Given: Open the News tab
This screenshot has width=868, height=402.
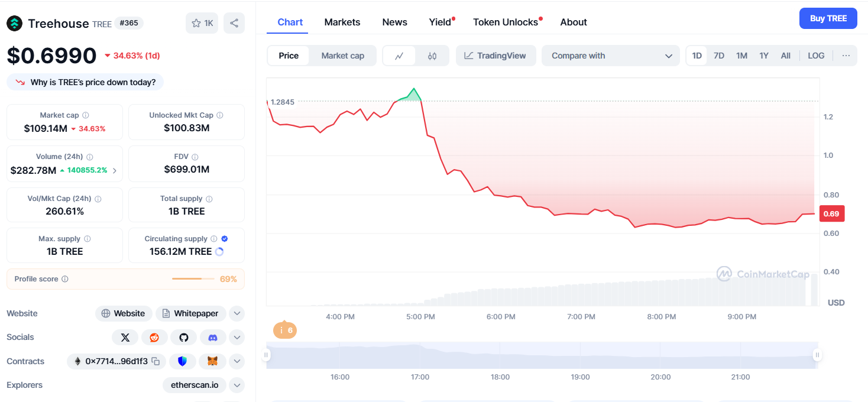Looking at the screenshot, I should pos(394,22).
